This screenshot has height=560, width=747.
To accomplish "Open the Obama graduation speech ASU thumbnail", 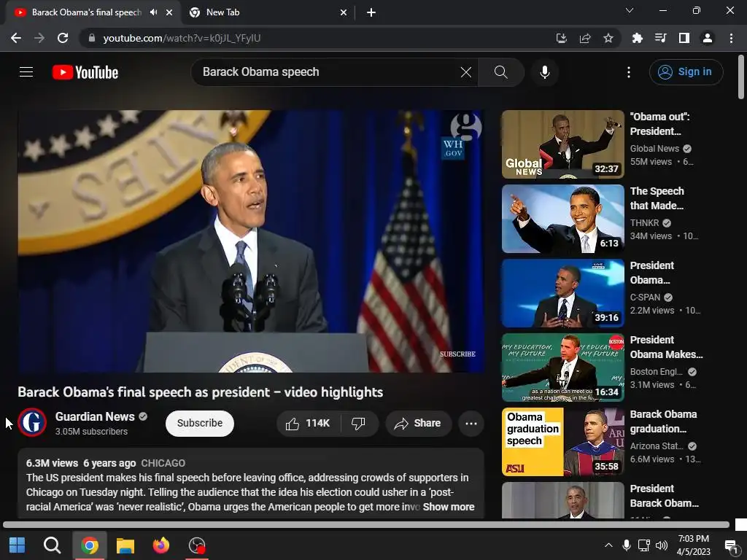I will (562, 441).
